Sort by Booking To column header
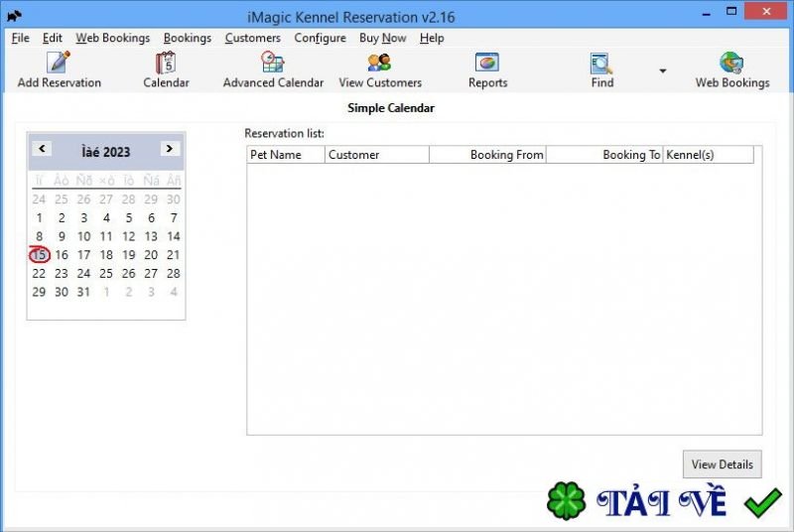This screenshot has width=794, height=532. pyautogui.click(x=604, y=155)
